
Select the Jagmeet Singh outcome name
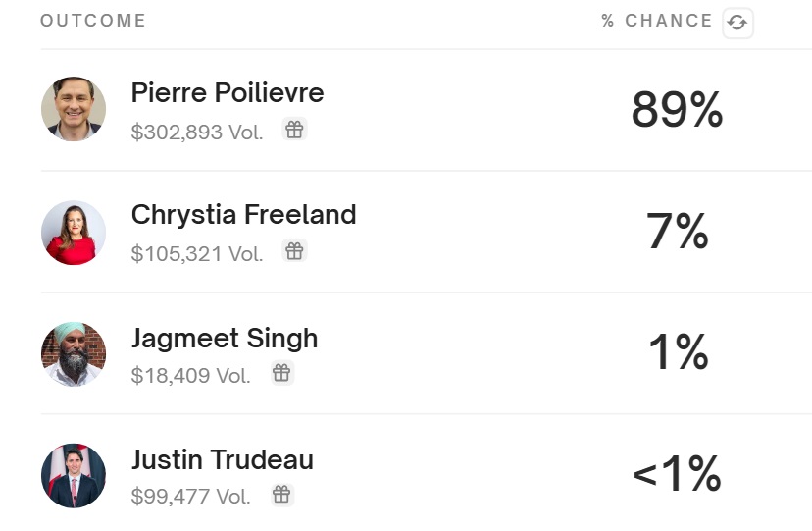pos(225,339)
